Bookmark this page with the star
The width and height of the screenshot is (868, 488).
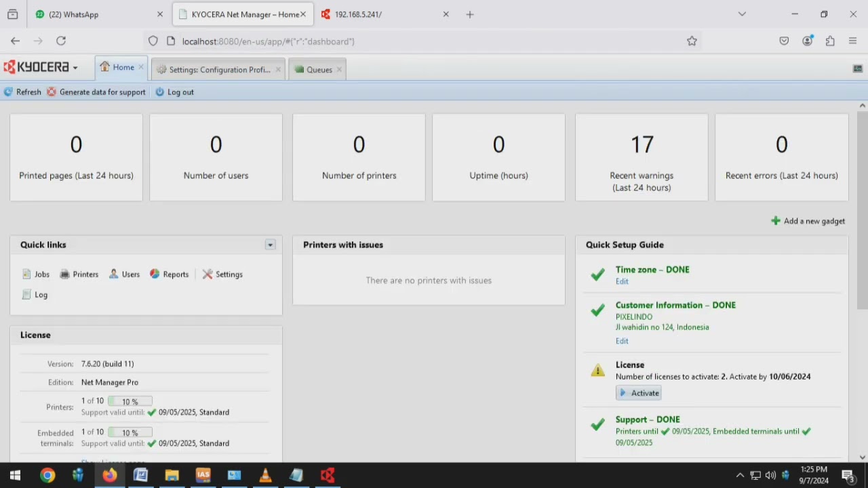tap(692, 41)
